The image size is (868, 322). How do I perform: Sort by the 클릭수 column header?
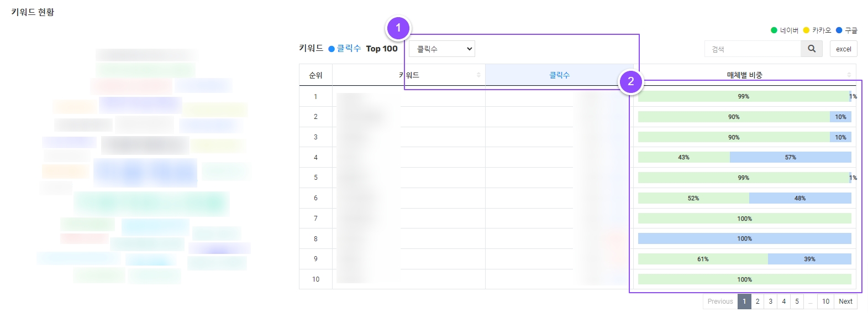coord(559,75)
